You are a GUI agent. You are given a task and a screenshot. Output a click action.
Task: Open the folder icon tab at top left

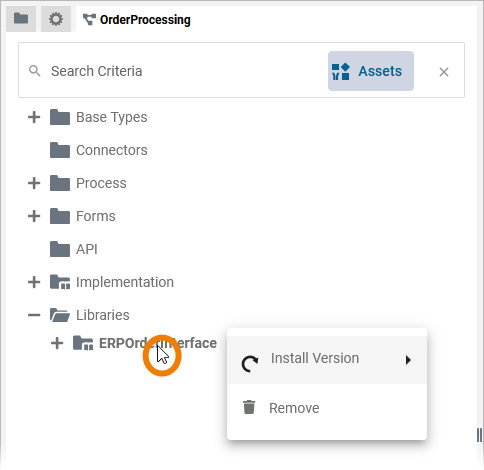(21, 19)
